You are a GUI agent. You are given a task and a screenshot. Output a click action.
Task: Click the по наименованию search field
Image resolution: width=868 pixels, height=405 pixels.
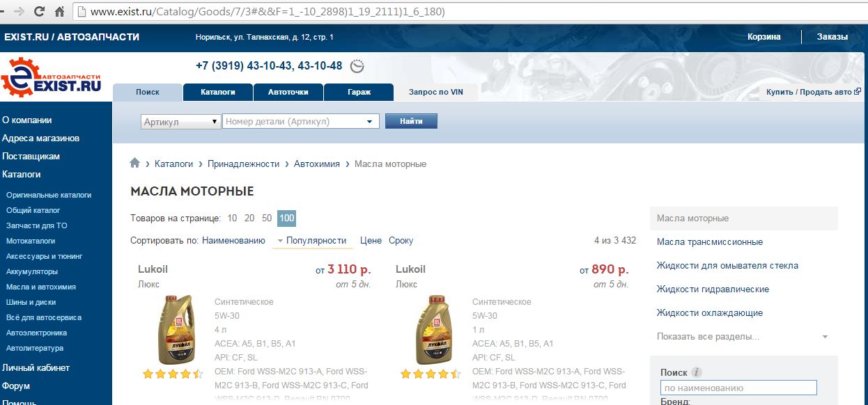(x=738, y=388)
